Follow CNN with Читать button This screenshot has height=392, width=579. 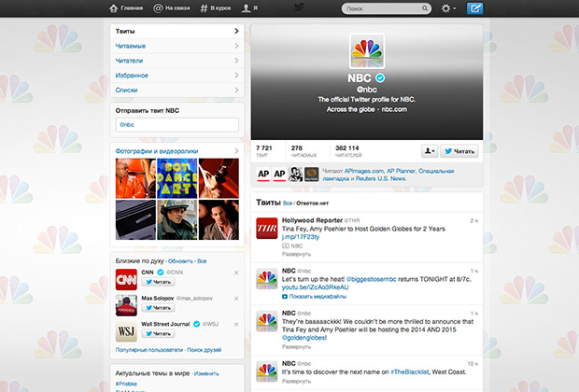click(x=158, y=282)
